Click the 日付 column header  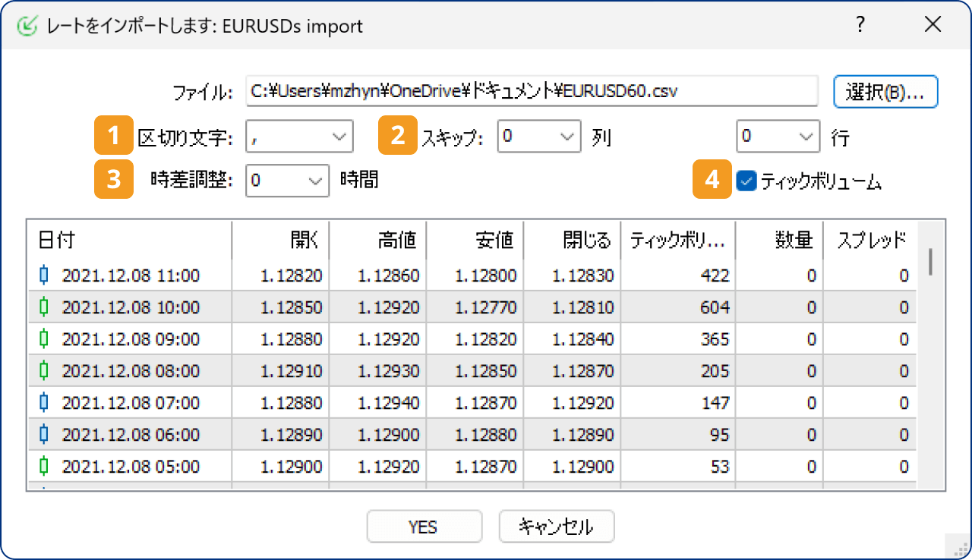click(129, 241)
